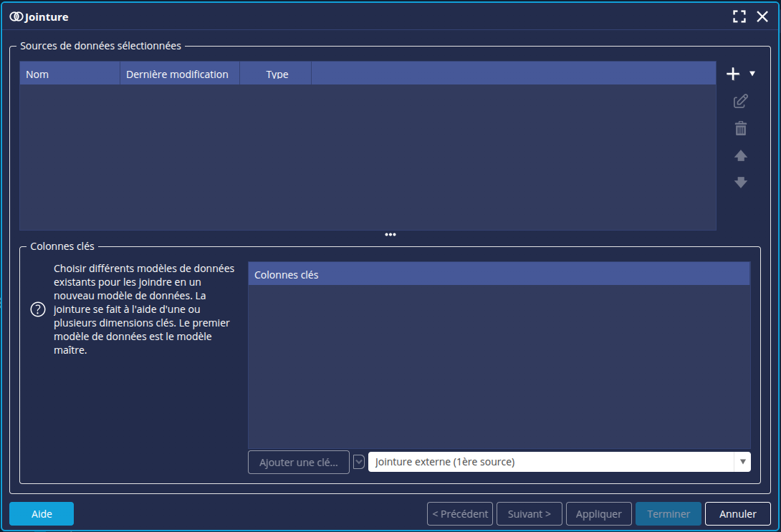781x532 pixels.
Task: Click the edit pencil icon
Action: [x=741, y=102]
